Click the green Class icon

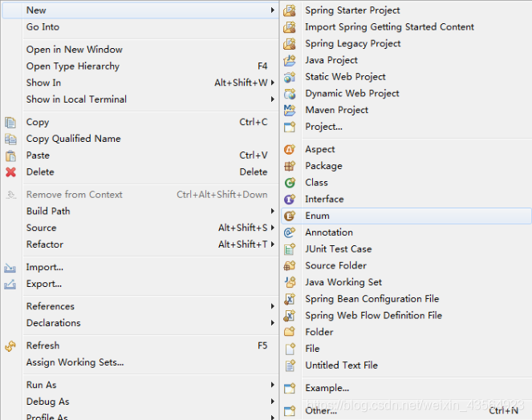click(290, 183)
